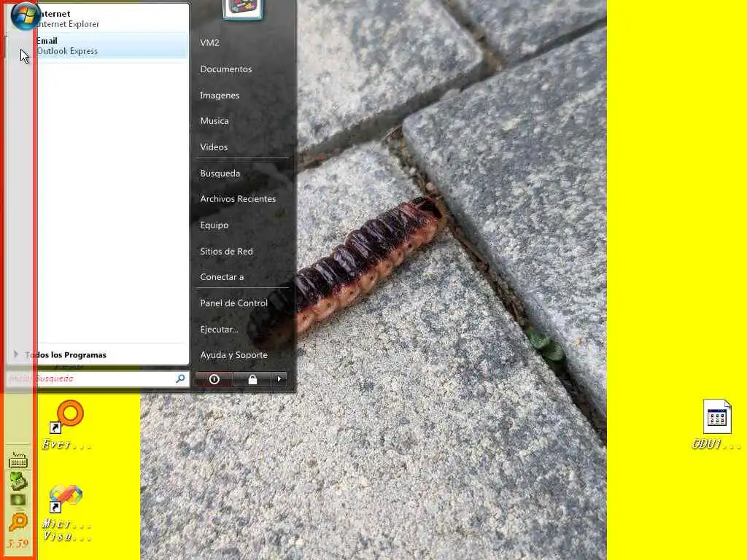Click the 5:59 taskbar clock
This screenshot has width=747, height=560.
coord(18,544)
